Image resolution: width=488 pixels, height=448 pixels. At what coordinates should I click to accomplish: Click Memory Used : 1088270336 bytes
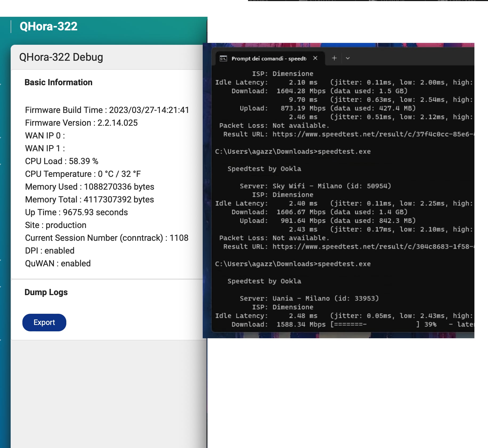pyautogui.click(x=90, y=187)
